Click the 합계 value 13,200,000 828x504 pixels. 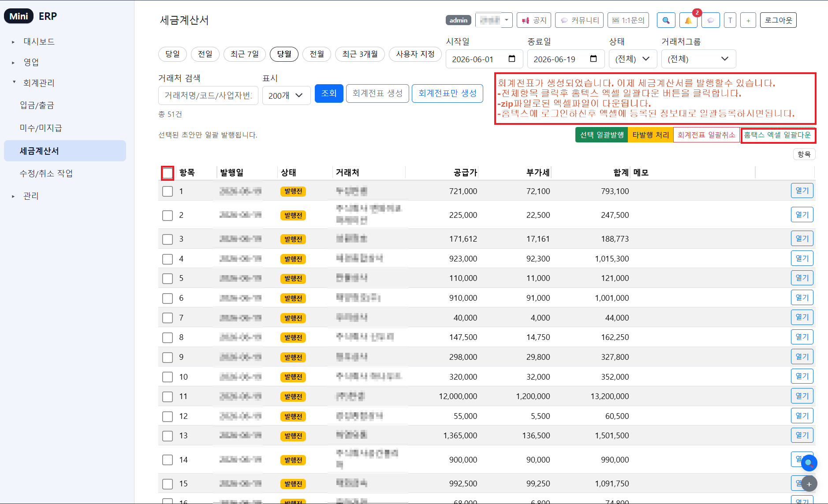point(610,396)
